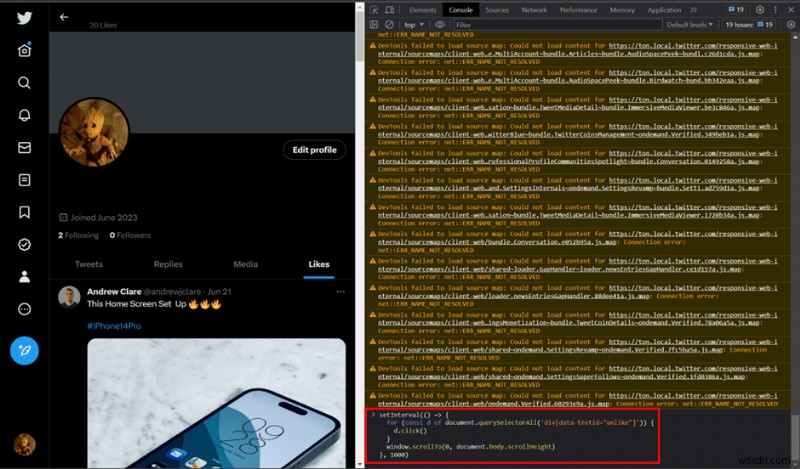Switch to the Media tab
This screenshot has height=469, width=800.
pyautogui.click(x=245, y=264)
